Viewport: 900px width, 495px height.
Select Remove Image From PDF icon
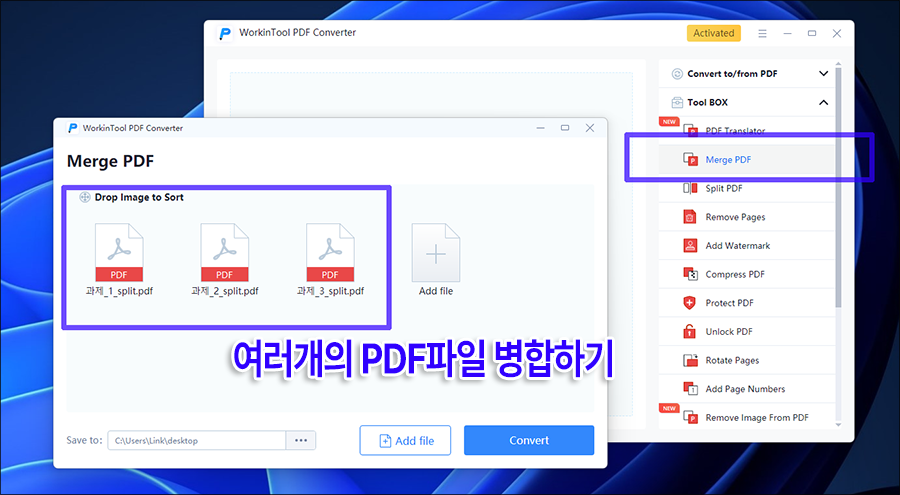(x=690, y=417)
